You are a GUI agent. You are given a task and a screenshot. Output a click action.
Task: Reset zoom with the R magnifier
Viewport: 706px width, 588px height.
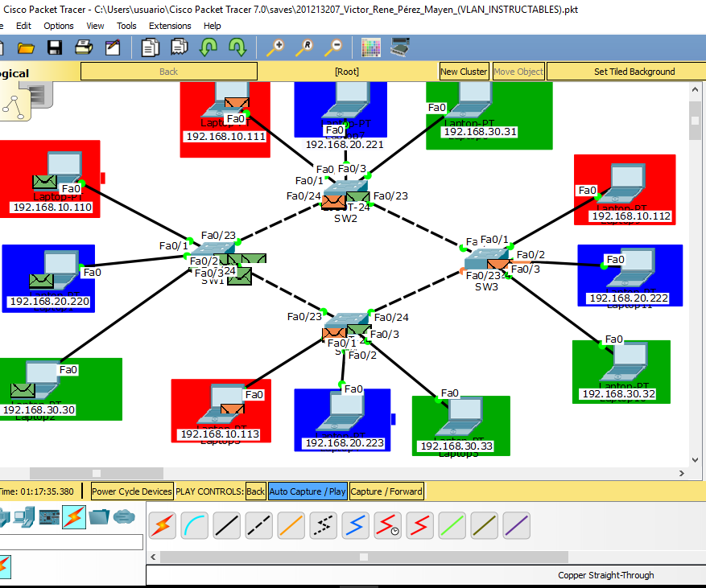tap(304, 47)
